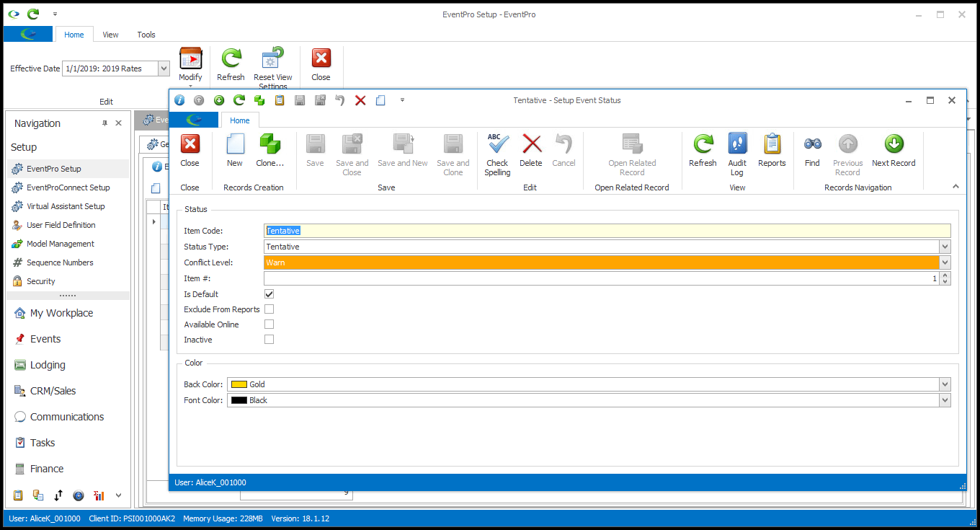
Task: Open EventPro Setup in navigation tree
Action: 68,169
